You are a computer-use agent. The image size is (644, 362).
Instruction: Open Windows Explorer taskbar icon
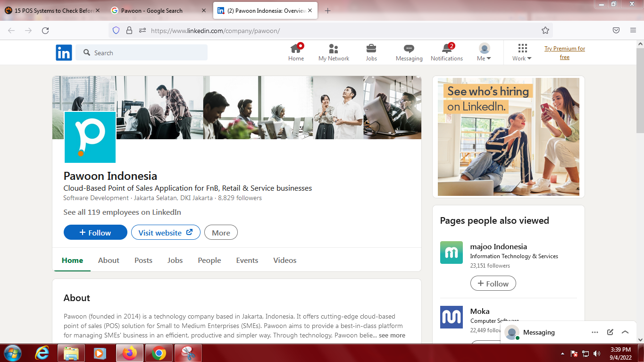pyautogui.click(x=71, y=353)
